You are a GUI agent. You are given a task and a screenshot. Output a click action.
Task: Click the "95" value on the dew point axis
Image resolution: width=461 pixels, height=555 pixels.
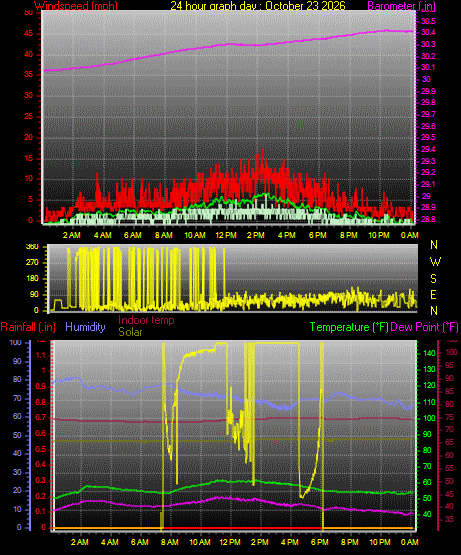(449, 365)
